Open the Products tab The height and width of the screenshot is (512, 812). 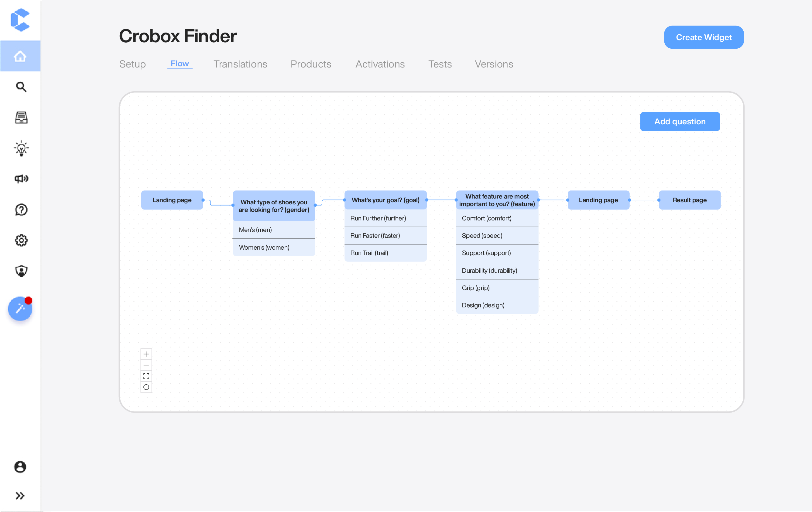click(x=310, y=64)
